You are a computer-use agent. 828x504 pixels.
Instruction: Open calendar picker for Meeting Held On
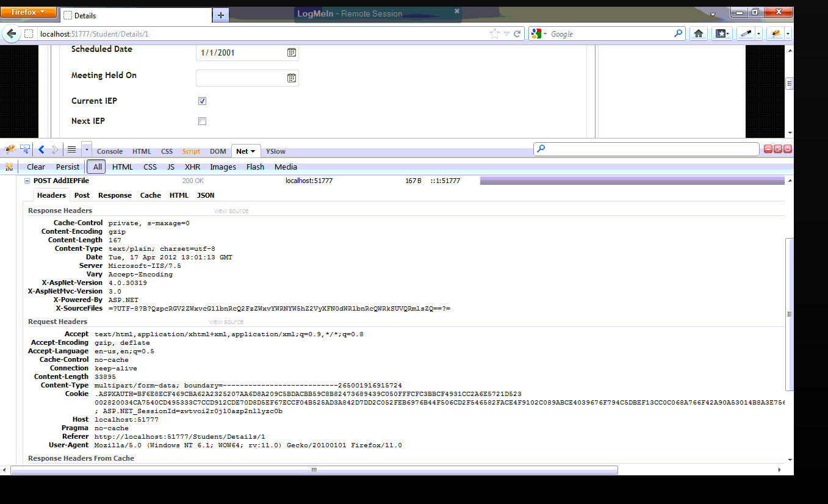click(292, 78)
